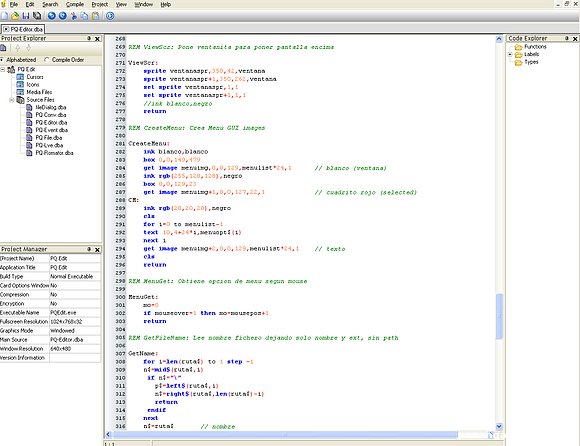
Task: Click the Open file toolbar icon
Action: pyautogui.click(x=15, y=16)
